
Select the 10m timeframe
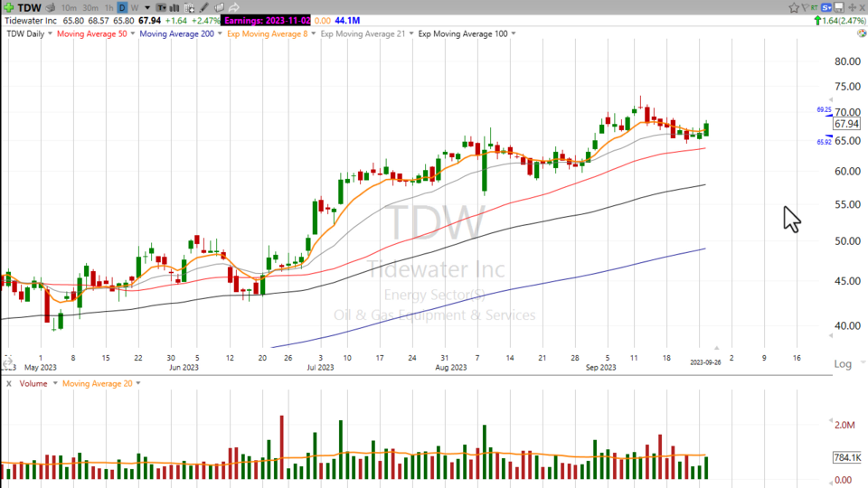69,8
